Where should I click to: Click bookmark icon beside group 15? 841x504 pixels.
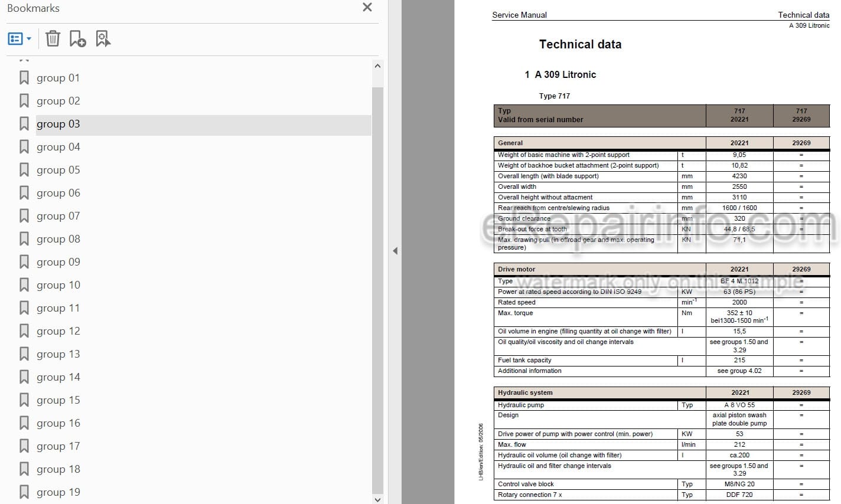[24, 400]
